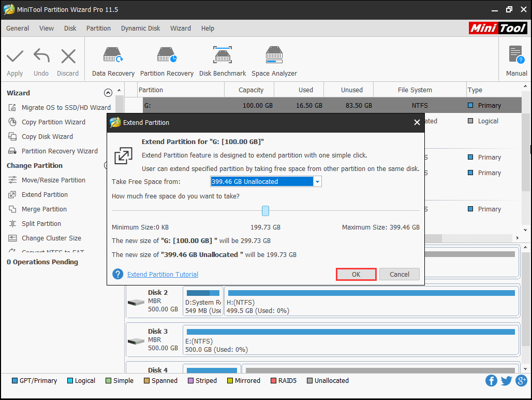Select D:System Reserved partition block
The image size is (532, 400).
203,301
